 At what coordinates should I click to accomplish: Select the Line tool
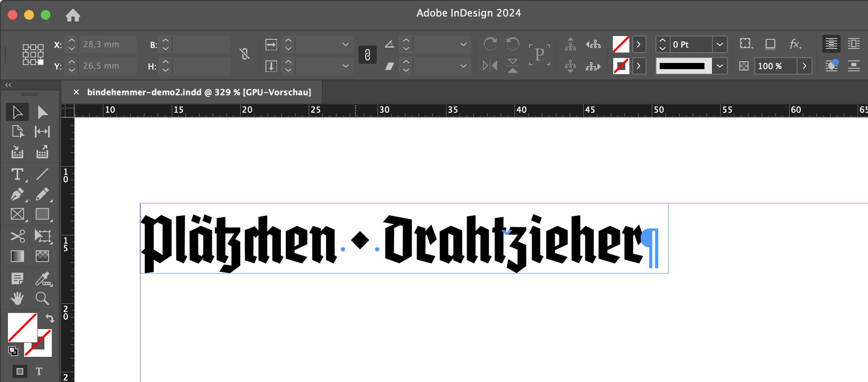43,174
